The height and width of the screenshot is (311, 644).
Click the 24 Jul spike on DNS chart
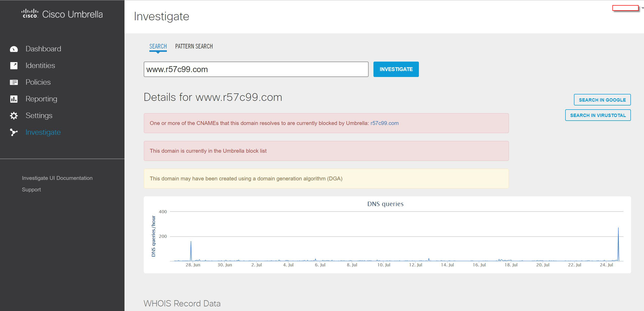(x=618, y=229)
